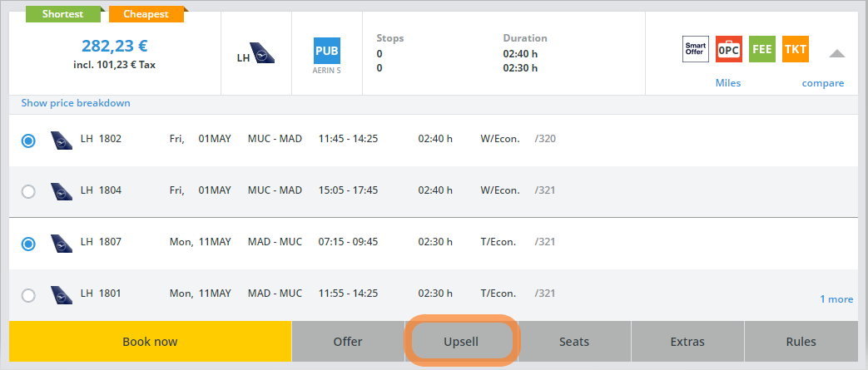Select the LH 1801 flight radio button
The width and height of the screenshot is (868, 370).
point(28,295)
